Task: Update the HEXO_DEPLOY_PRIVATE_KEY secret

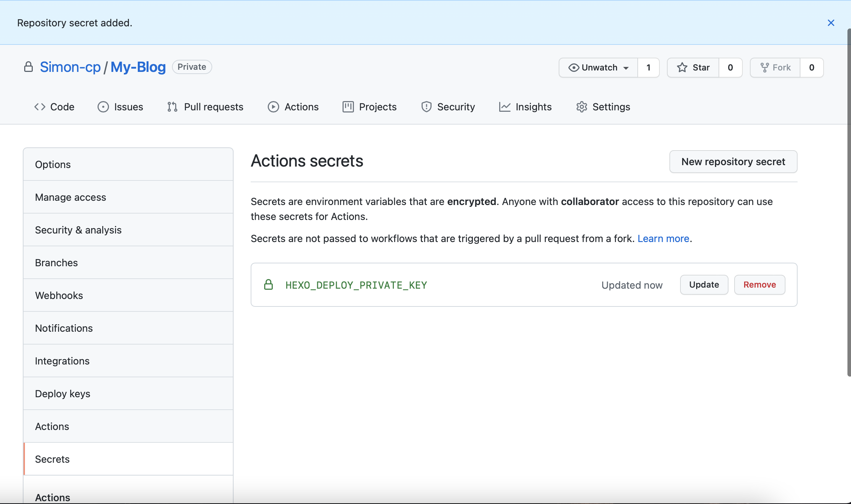Action: 704,285
